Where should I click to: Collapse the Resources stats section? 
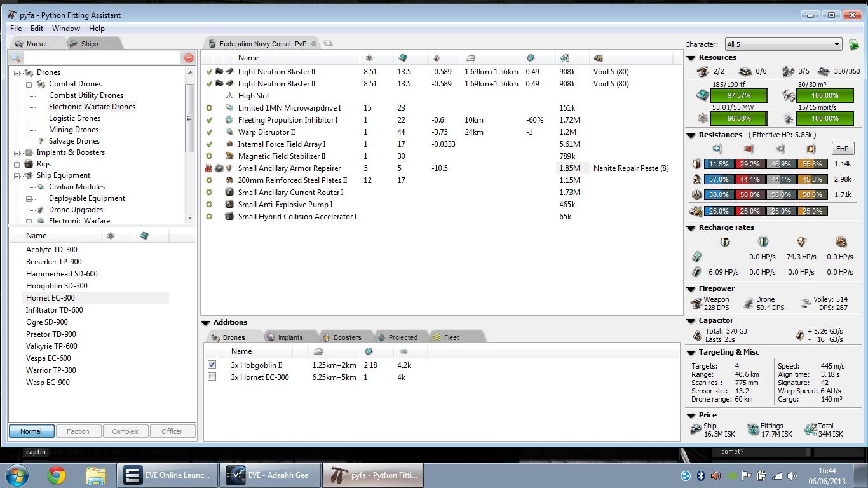point(691,58)
